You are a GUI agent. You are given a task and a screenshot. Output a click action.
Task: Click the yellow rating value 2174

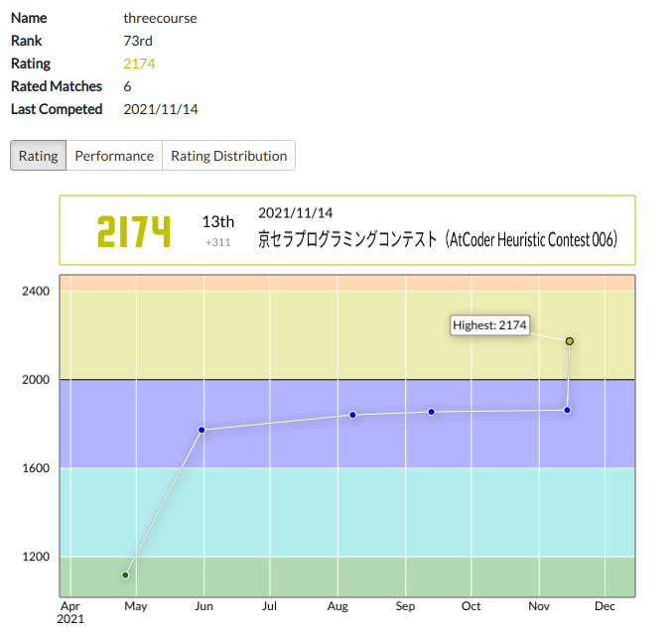139,63
